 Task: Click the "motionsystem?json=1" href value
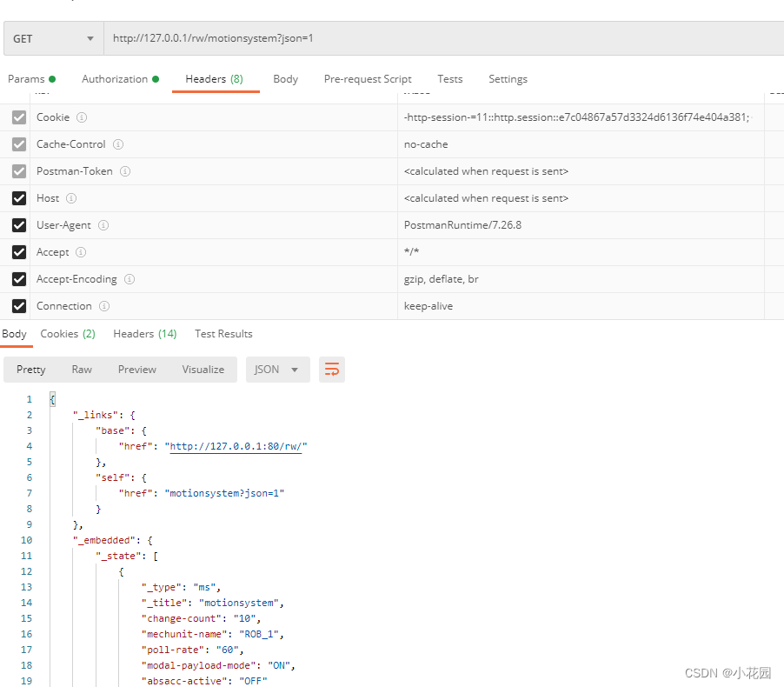click(x=224, y=493)
